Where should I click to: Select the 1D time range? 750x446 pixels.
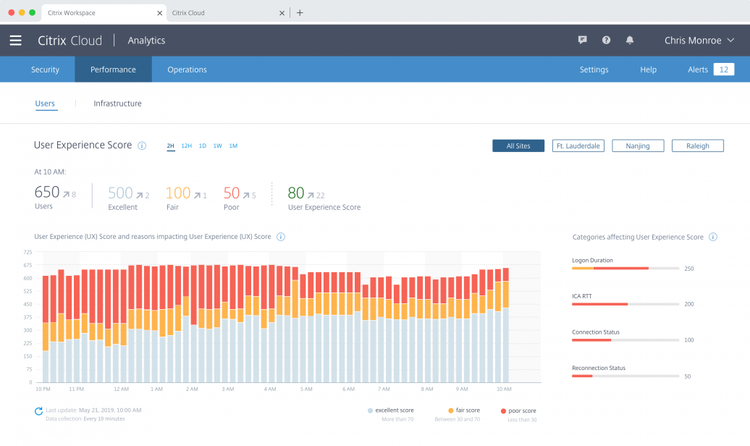[202, 145]
